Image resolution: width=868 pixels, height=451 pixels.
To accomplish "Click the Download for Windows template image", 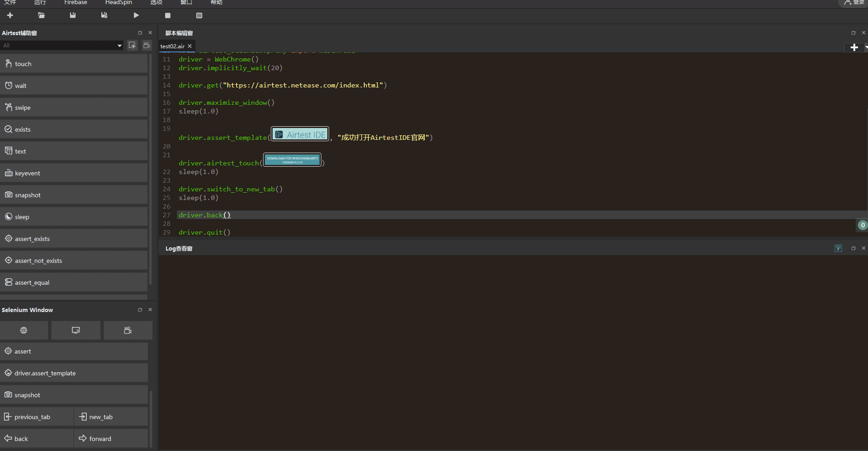I will pyautogui.click(x=292, y=160).
